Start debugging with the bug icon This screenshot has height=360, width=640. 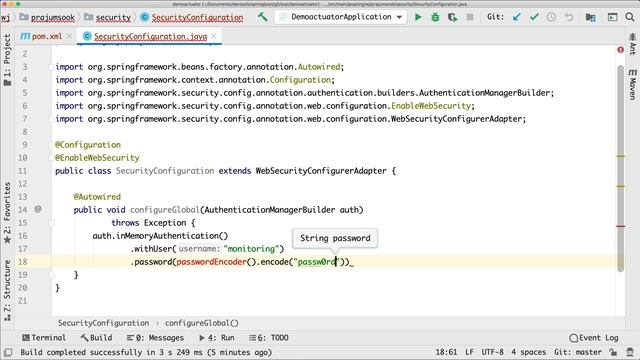436,17
